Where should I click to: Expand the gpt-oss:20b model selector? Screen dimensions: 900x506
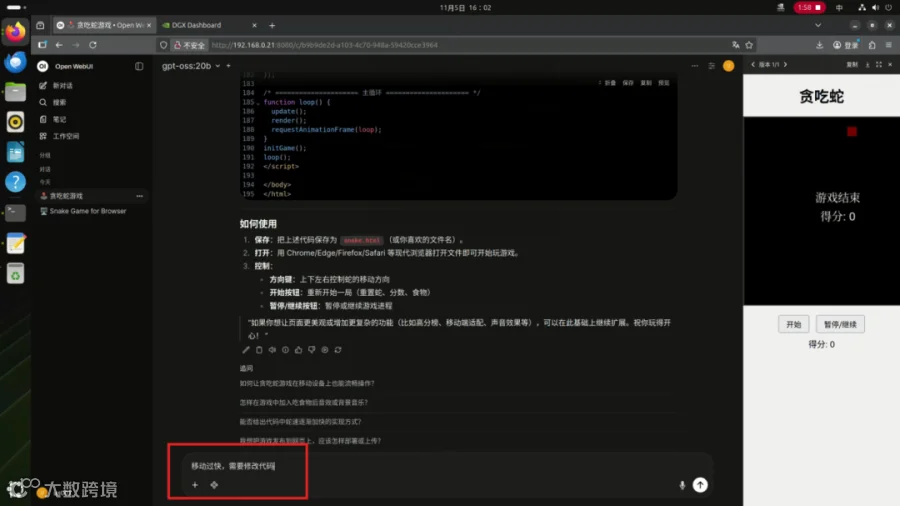point(191,66)
